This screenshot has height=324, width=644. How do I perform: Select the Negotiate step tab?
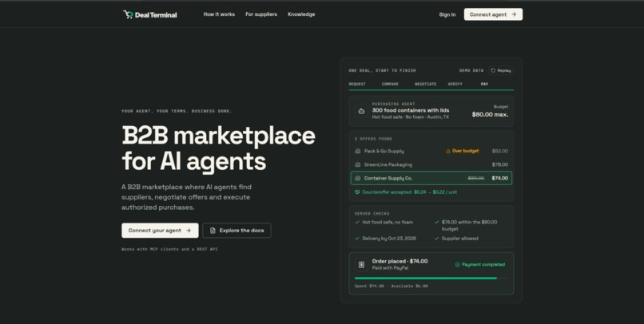[425, 84]
